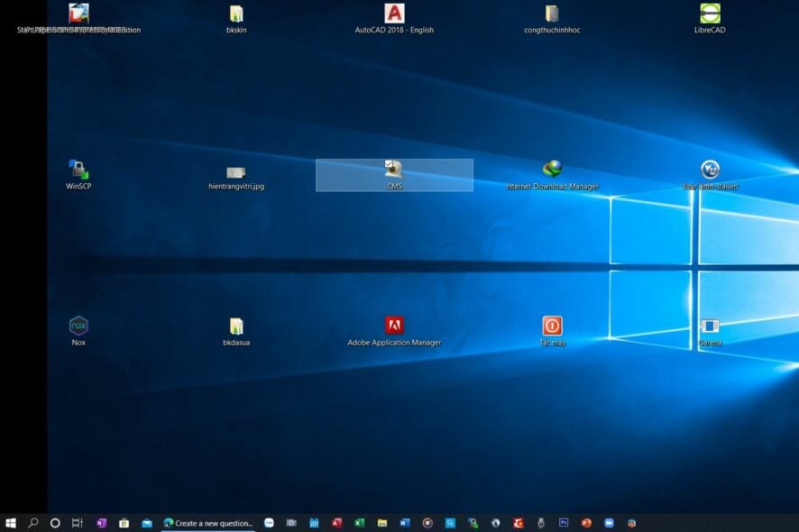Screen dimensions: 799x532
Task: Open Task View from the taskbar
Action: [x=78, y=522]
